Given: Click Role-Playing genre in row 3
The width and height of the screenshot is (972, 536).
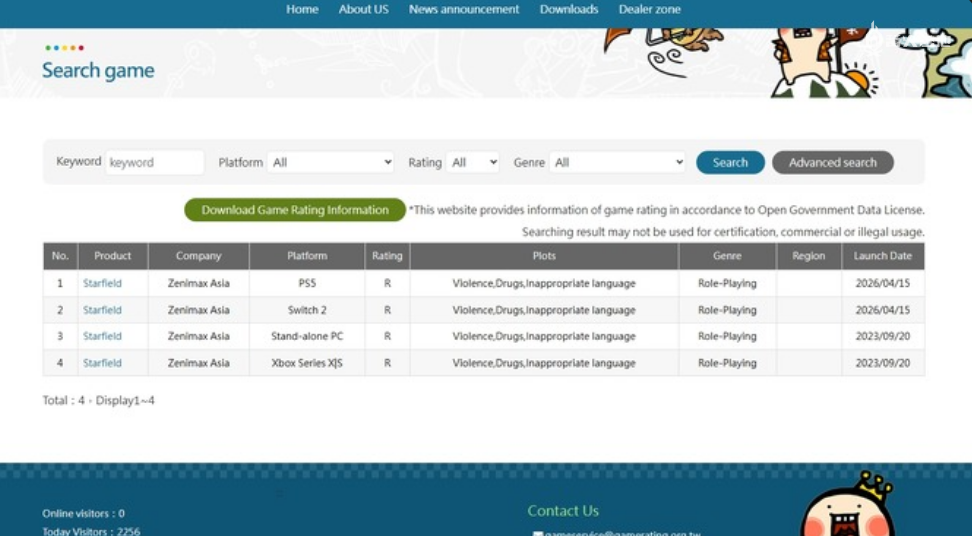Looking at the screenshot, I should pyautogui.click(x=727, y=336).
